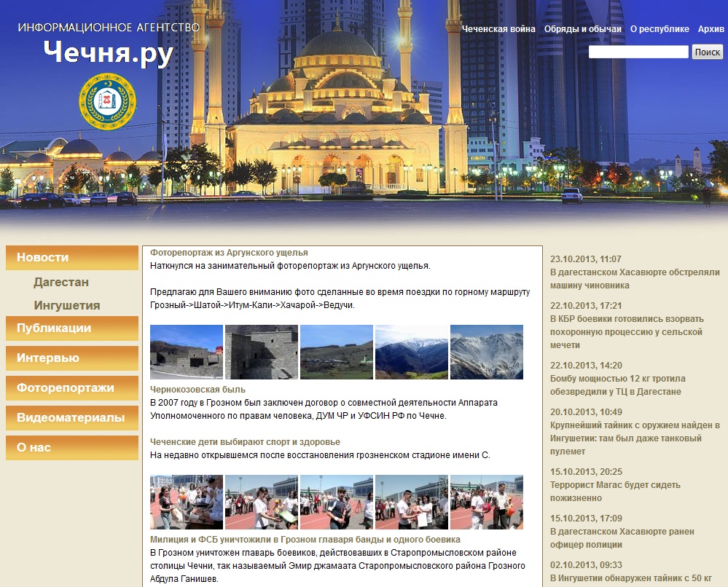Open article about Милиция и ФСБ in Грозном

click(305, 540)
